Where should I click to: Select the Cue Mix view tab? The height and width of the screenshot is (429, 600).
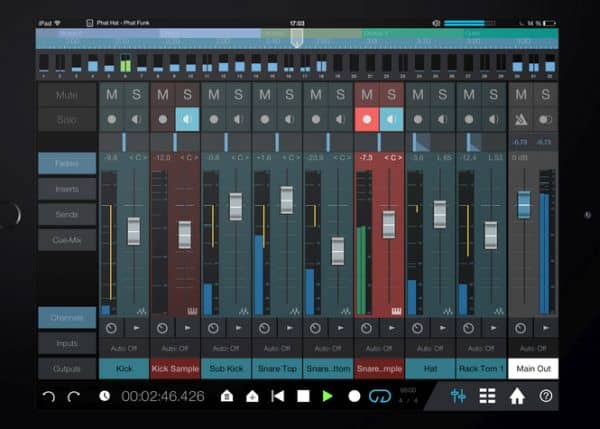tap(67, 240)
